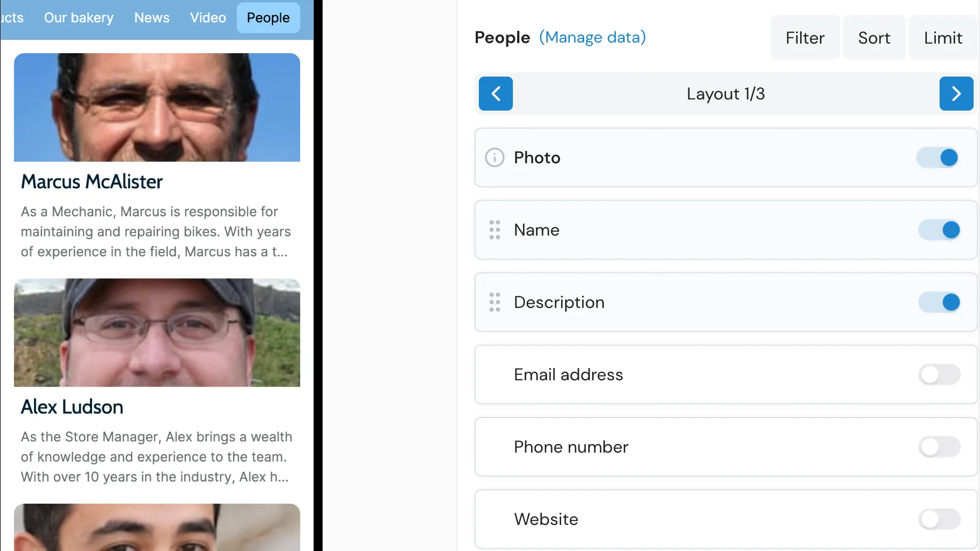
Task: Click the drag handle next to Name
Action: (x=494, y=230)
